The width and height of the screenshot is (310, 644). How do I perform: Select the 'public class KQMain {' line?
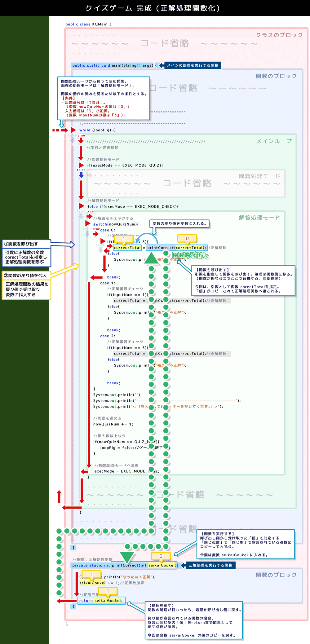click(x=88, y=24)
